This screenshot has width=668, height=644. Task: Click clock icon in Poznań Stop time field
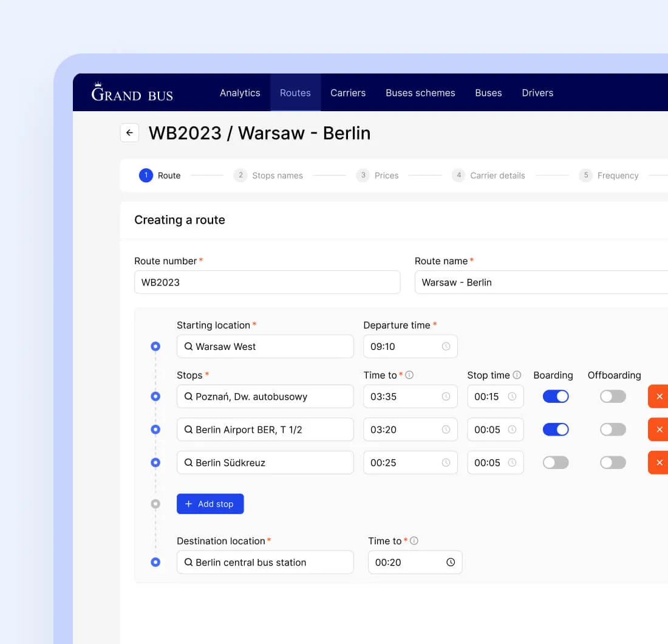512,396
